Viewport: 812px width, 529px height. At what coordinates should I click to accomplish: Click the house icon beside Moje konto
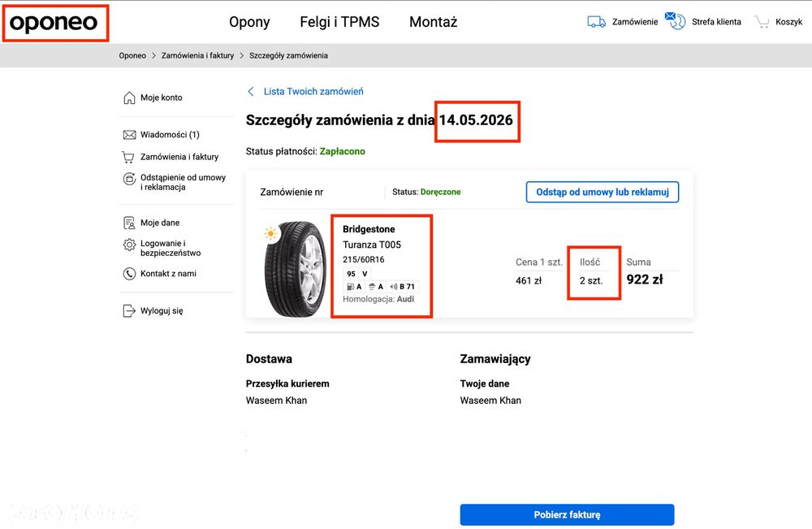tap(129, 98)
